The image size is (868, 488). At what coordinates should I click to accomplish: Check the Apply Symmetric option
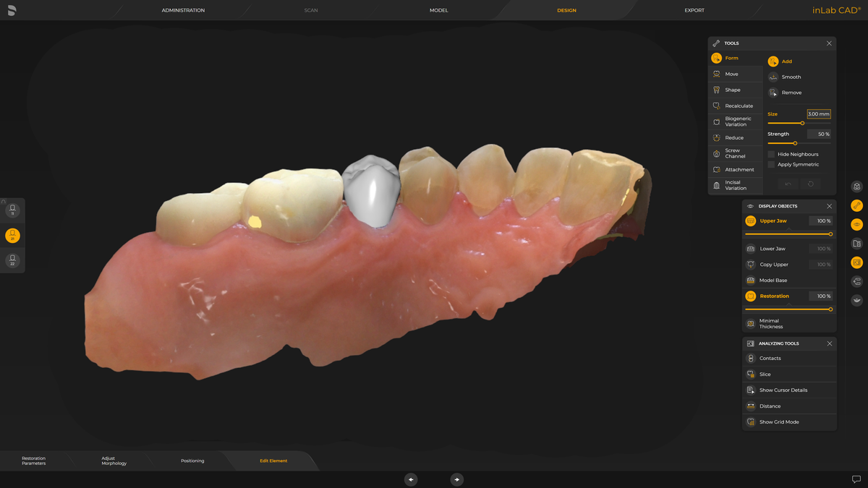coord(771,164)
